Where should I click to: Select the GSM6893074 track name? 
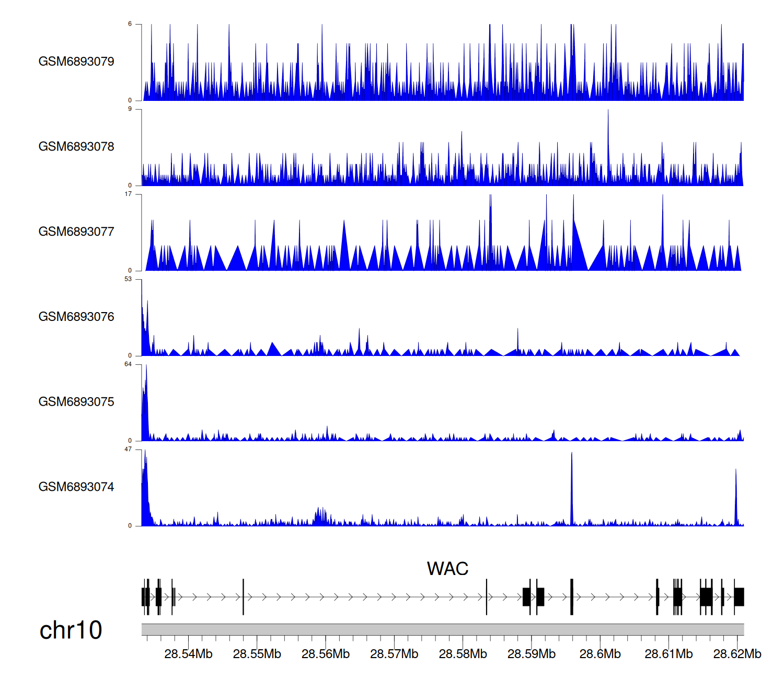76,487
